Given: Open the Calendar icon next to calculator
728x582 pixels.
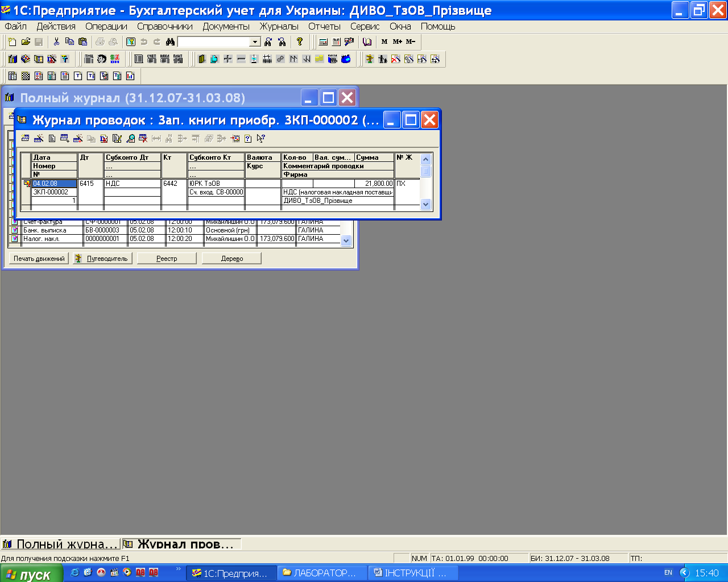Looking at the screenshot, I should (336, 41).
